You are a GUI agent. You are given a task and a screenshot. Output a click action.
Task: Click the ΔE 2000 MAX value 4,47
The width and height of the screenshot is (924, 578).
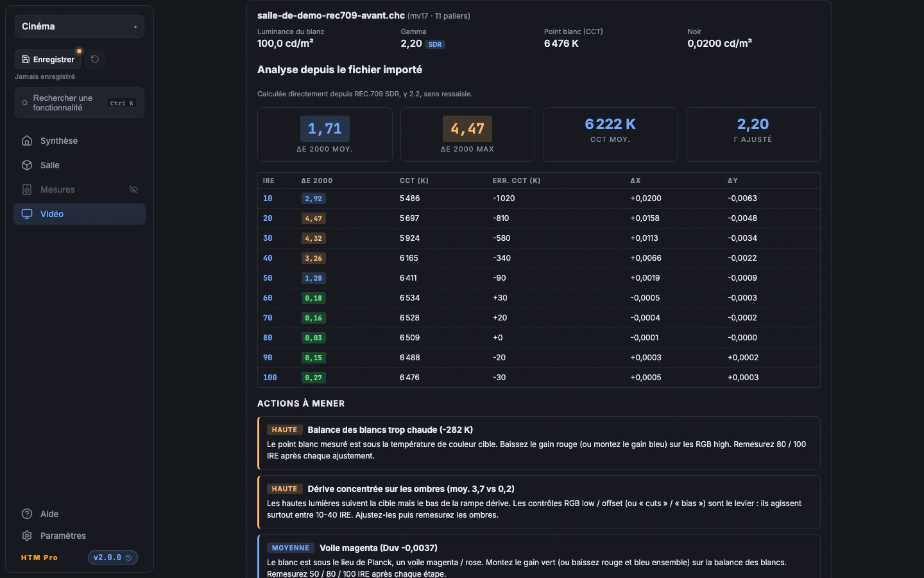[x=467, y=128]
